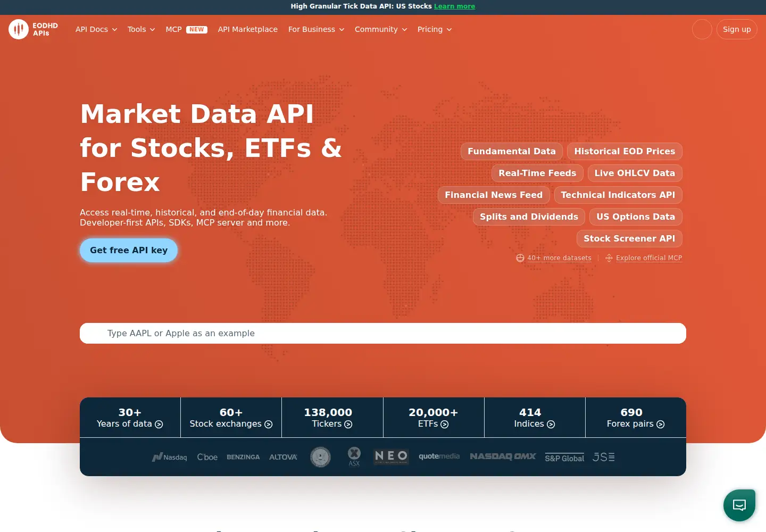Open 40+ more datasets link
The height and width of the screenshot is (532, 766).
(559, 258)
